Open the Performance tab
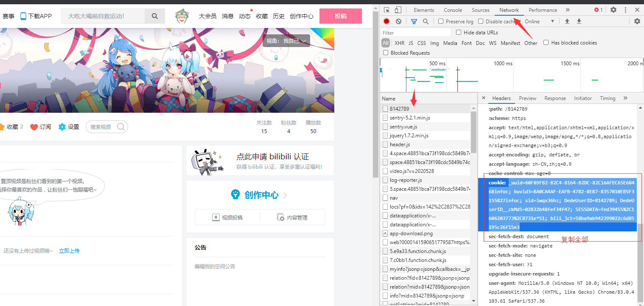The height and width of the screenshot is (306, 644). click(543, 10)
